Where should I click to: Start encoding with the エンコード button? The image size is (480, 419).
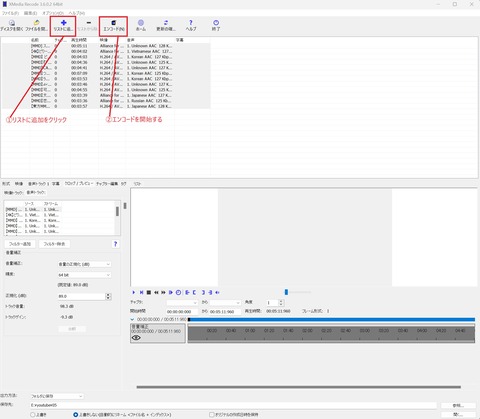pos(113,26)
